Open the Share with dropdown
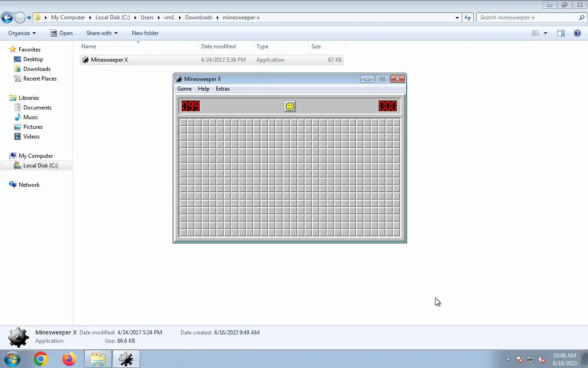Screen dimensions: 588x368 (x=102, y=33)
